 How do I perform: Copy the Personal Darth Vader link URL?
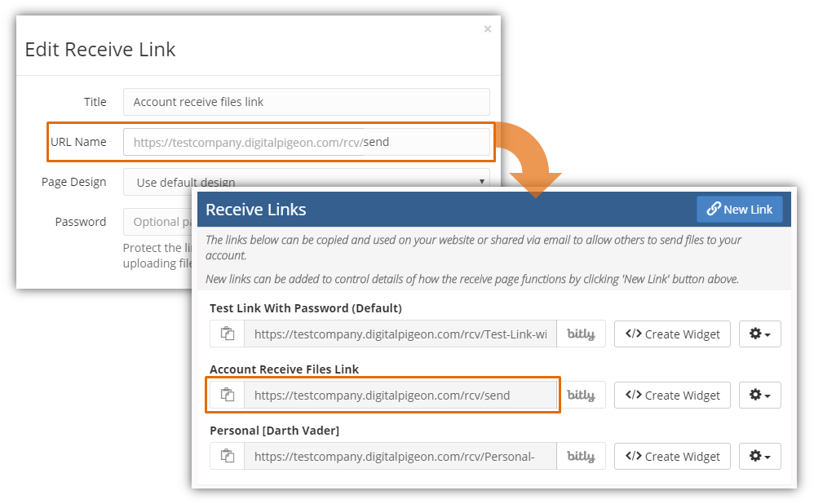click(x=228, y=456)
